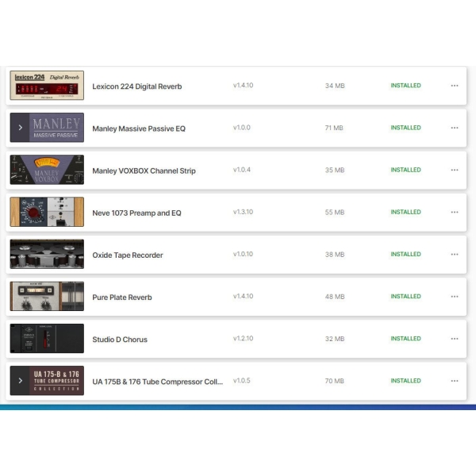Click version v1.0.4 of Manley VOXBOX
This screenshot has width=476, height=476.
242,170
